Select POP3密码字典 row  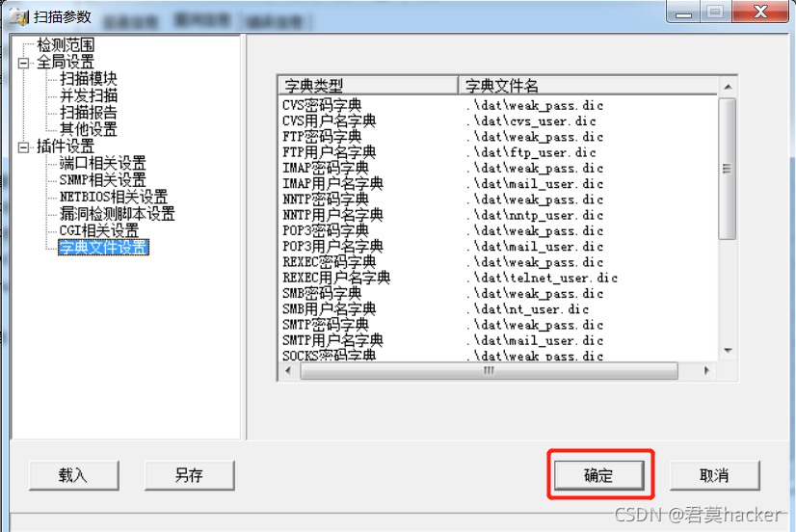(497, 231)
